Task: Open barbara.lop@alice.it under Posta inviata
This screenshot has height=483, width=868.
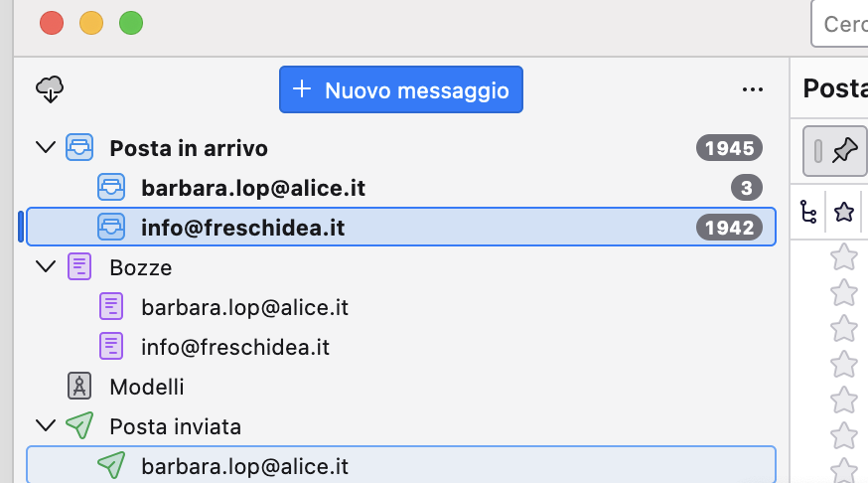Action: coord(244,466)
